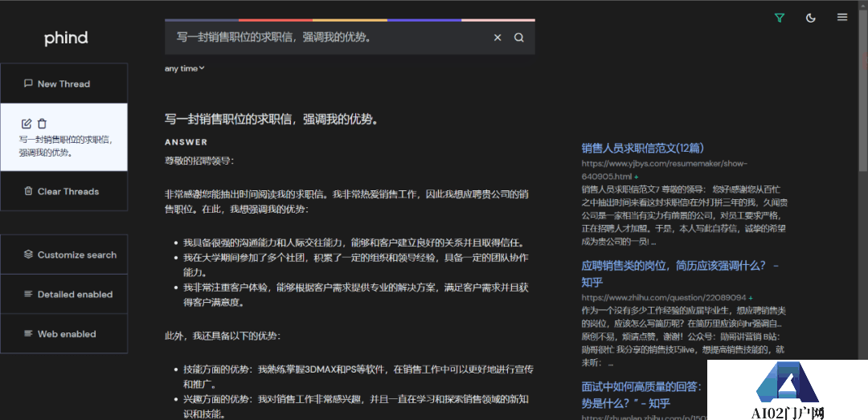Click bullet starting 兴趣方面的优势
868x420 pixels.
click(x=358, y=406)
